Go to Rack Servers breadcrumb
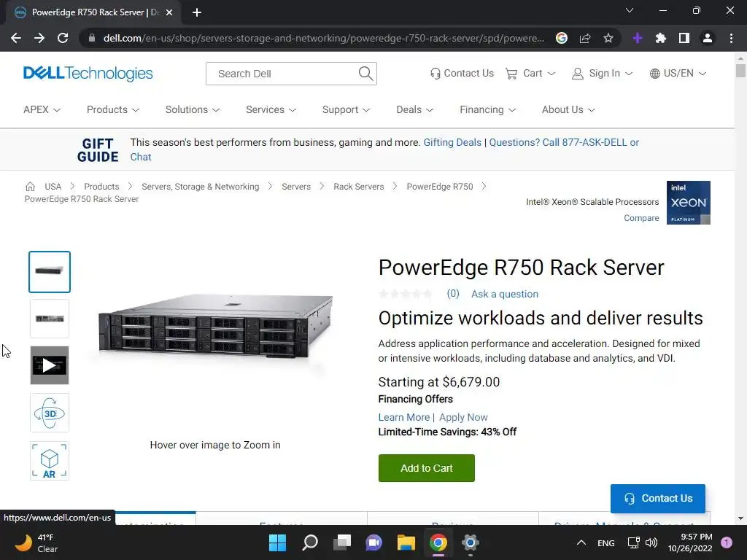The image size is (747, 560). tap(358, 187)
